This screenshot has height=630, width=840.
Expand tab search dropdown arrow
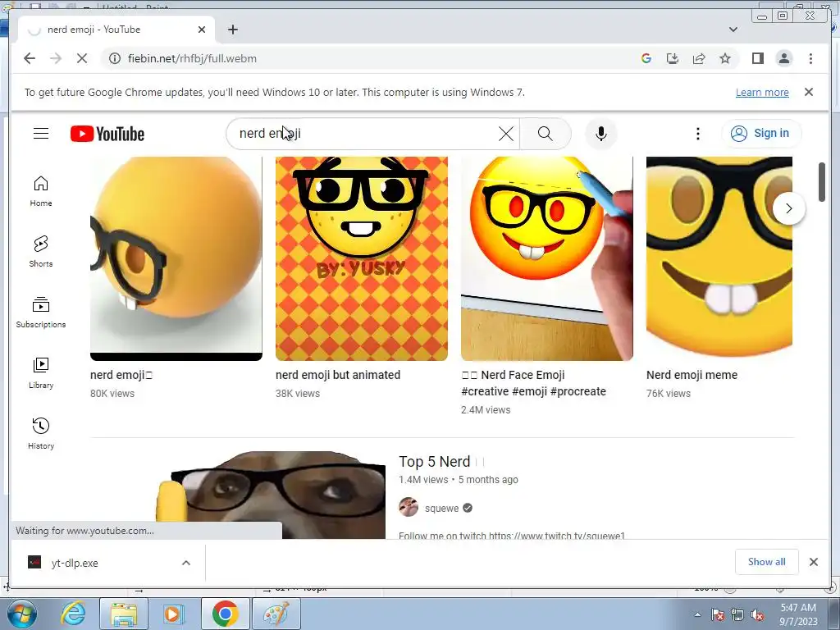click(x=733, y=30)
